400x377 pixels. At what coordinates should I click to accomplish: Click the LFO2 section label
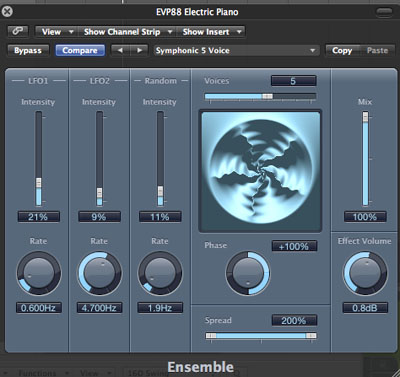[x=100, y=81]
